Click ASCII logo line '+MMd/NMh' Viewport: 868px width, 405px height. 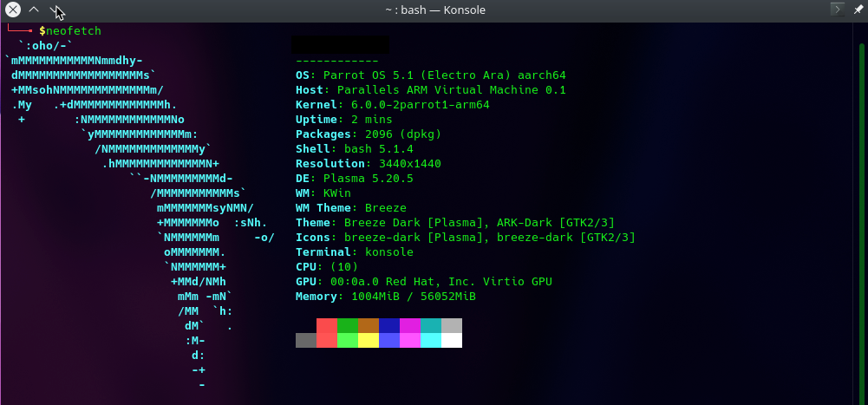point(199,282)
